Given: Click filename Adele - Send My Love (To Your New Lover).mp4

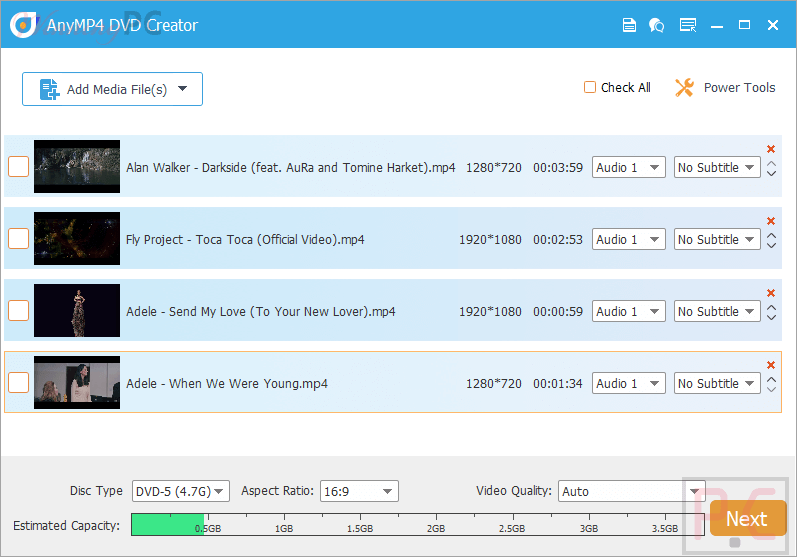Looking at the screenshot, I should 260,312.
